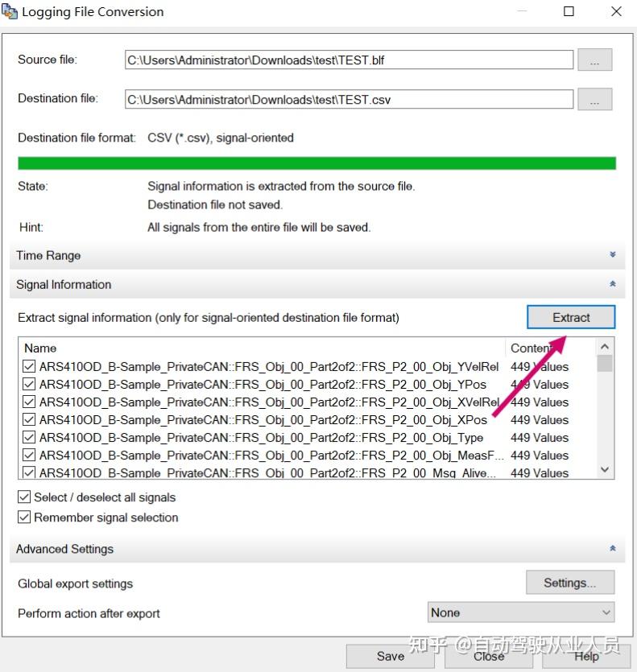Click the conversion progress bar
This screenshot has width=637, height=672.
[x=317, y=163]
